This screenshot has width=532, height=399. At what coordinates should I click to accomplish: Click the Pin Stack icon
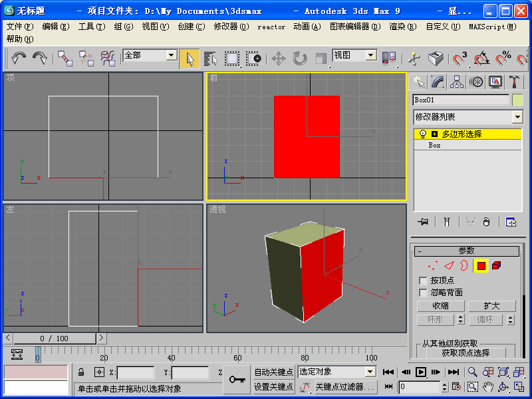[x=422, y=222]
